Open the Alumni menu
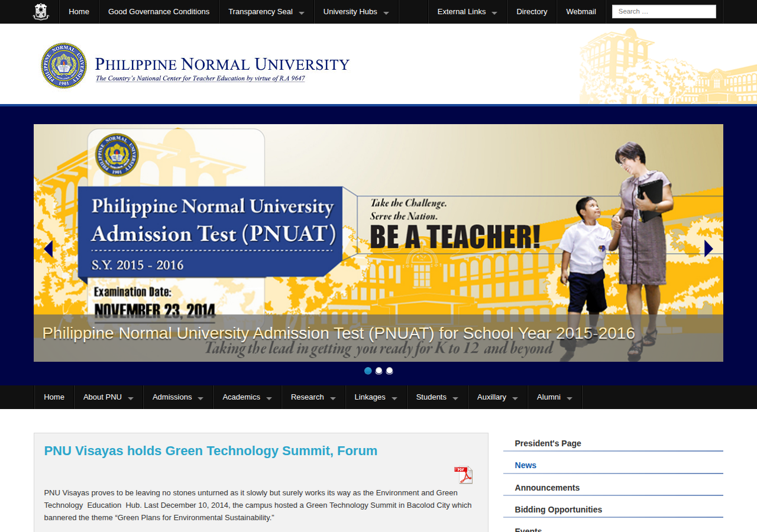The image size is (757, 532). click(555, 397)
